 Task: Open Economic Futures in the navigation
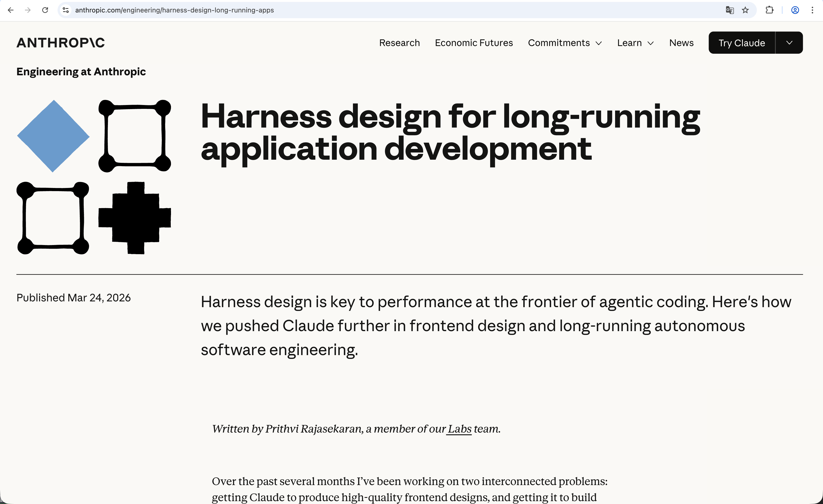click(x=474, y=43)
